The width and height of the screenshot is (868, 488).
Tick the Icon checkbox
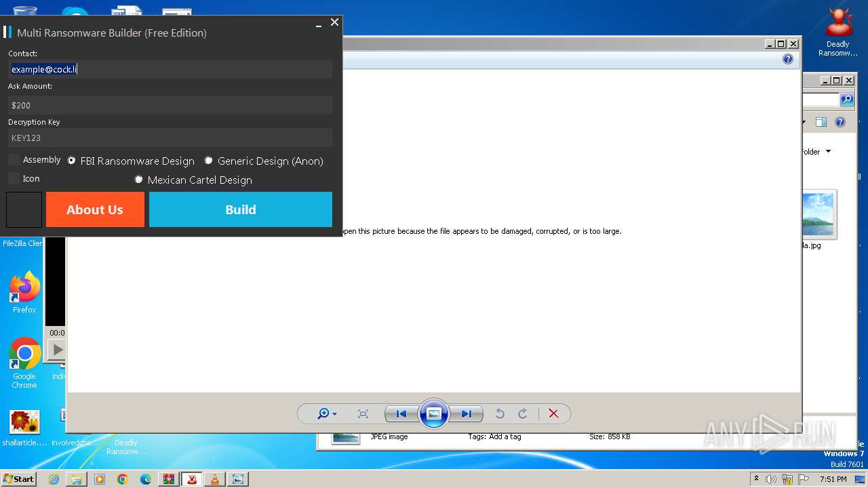[14, 178]
